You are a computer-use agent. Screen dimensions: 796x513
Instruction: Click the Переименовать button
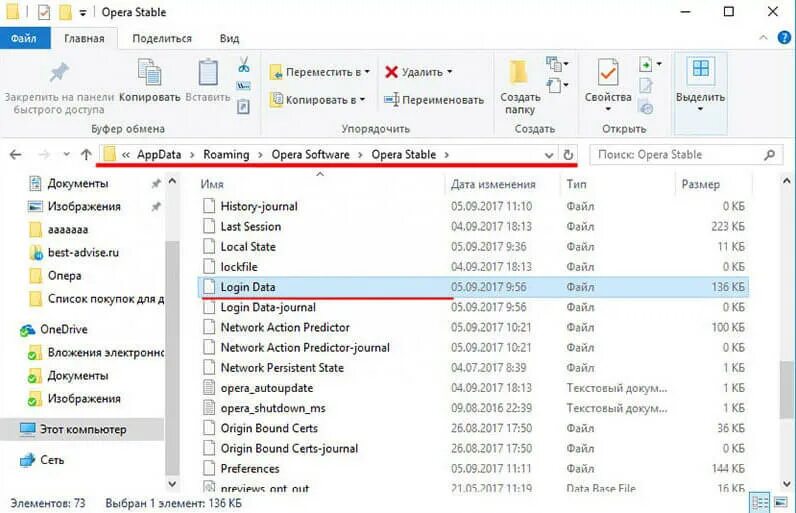point(434,100)
